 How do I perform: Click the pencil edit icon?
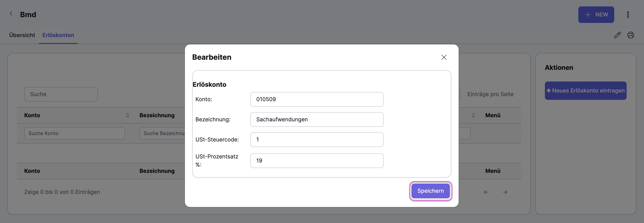pos(617,35)
